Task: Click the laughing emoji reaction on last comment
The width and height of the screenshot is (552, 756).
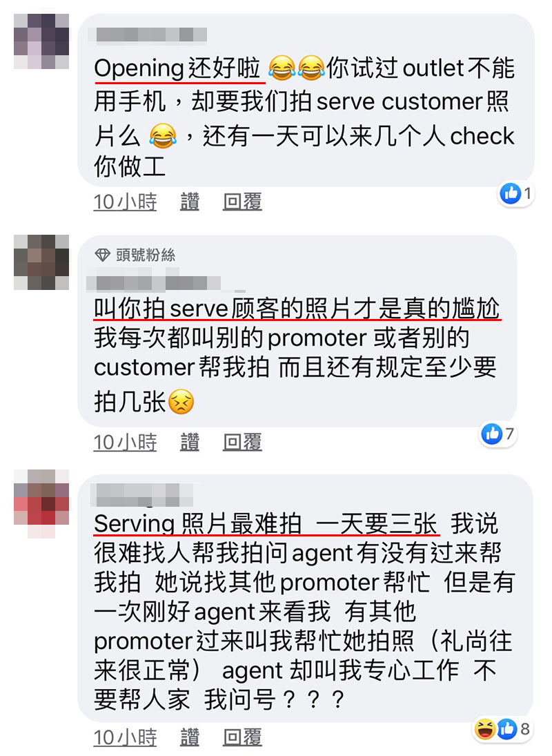Action: pyautogui.click(x=484, y=729)
